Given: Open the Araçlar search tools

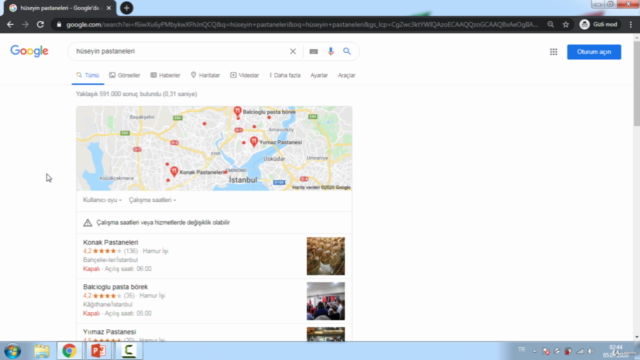Looking at the screenshot, I should pos(347,75).
